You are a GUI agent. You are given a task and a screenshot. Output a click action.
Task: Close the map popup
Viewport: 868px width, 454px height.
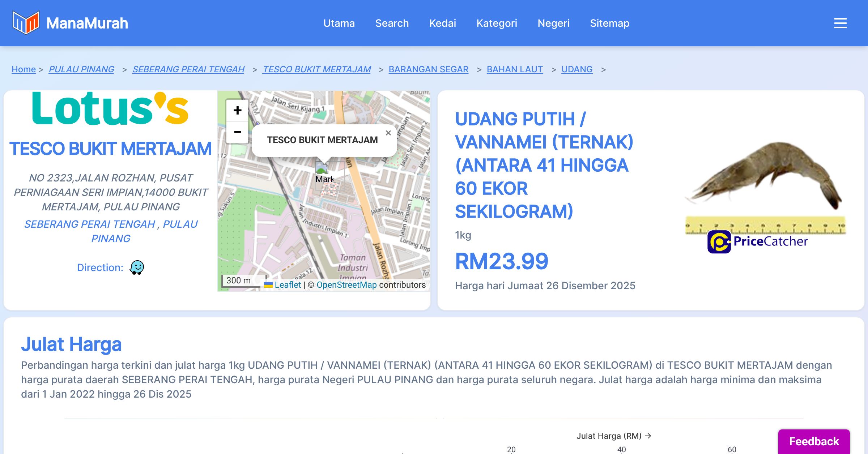(x=388, y=133)
